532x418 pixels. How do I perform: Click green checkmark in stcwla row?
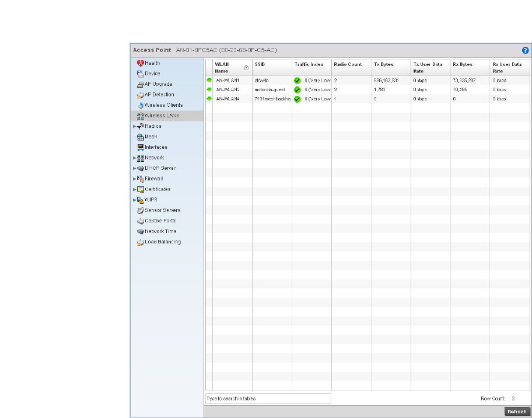pyautogui.click(x=297, y=81)
